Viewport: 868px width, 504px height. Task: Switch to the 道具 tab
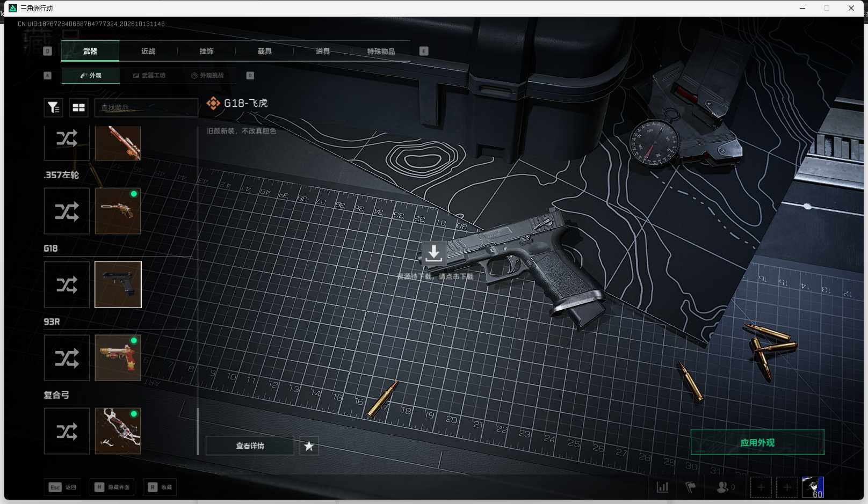[x=322, y=51]
